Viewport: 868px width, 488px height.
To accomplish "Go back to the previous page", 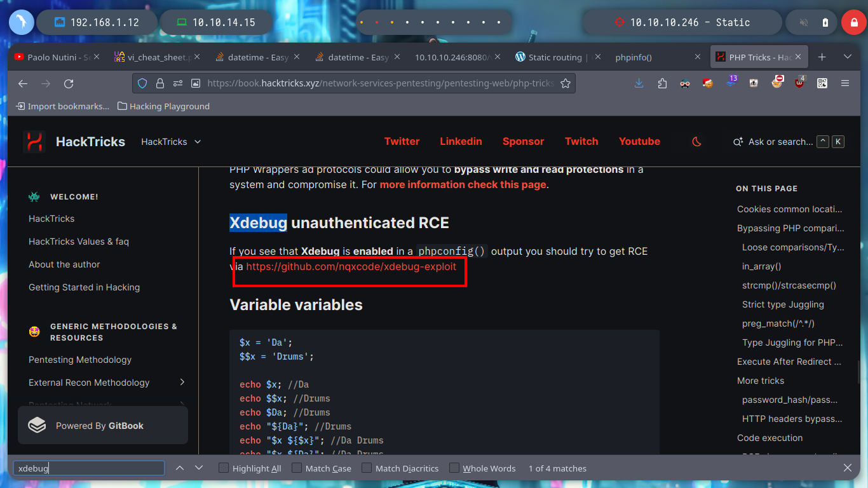I will tap(23, 83).
